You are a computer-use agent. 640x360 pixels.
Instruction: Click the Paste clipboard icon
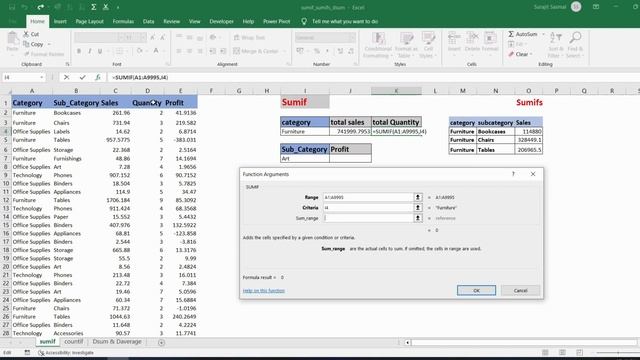click(x=12, y=39)
